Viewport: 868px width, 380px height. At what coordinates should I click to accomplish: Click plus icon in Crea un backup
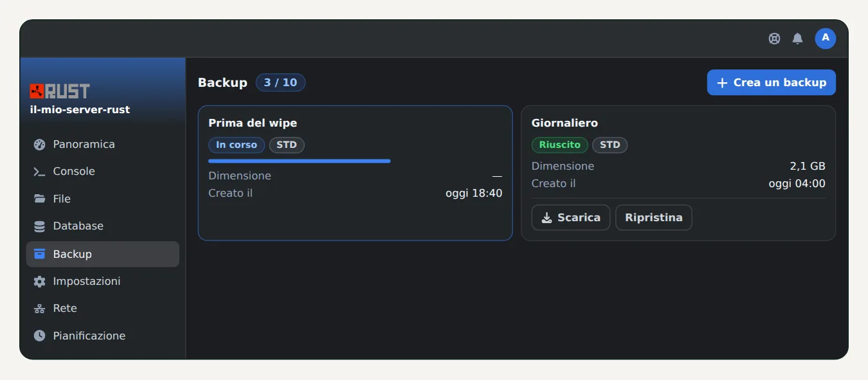722,83
